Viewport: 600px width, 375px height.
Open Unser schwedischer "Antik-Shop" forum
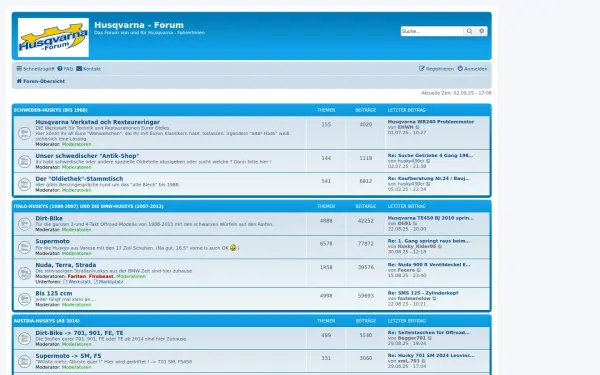coord(87,156)
